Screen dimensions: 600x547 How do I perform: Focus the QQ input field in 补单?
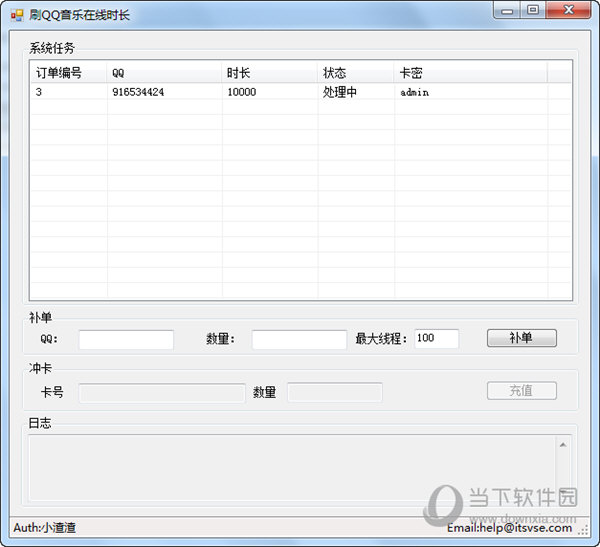(x=126, y=339)
